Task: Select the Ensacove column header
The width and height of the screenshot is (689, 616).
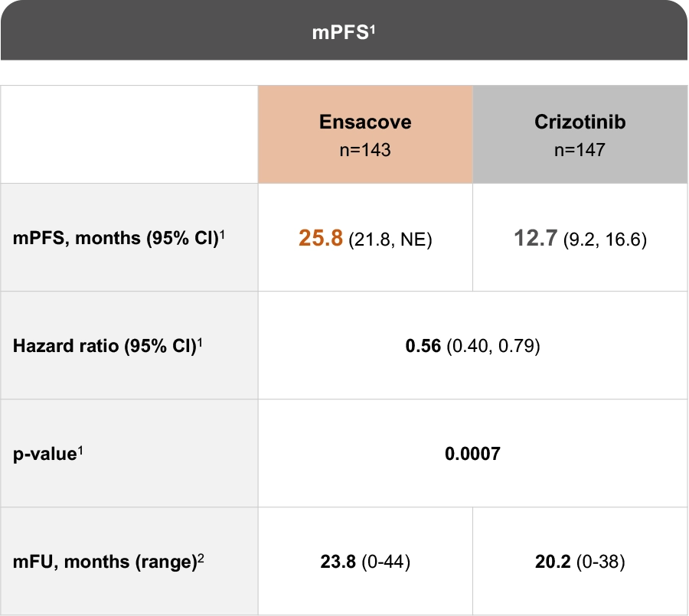Action: pos(365,122)
